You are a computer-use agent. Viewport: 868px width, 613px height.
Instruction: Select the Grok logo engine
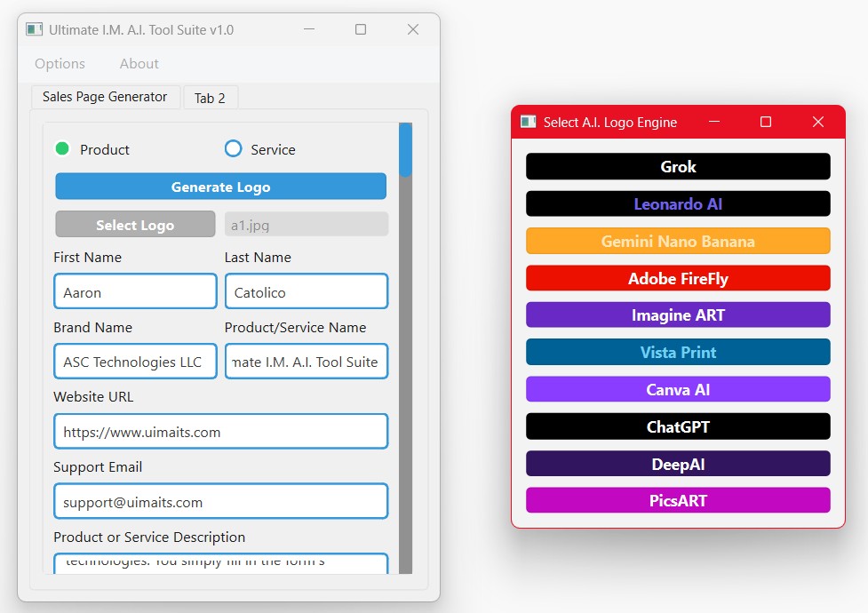coord(677,166)
